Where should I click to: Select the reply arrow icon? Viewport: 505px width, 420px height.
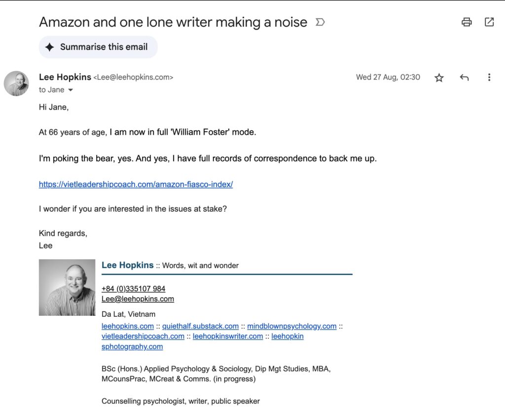464,77
